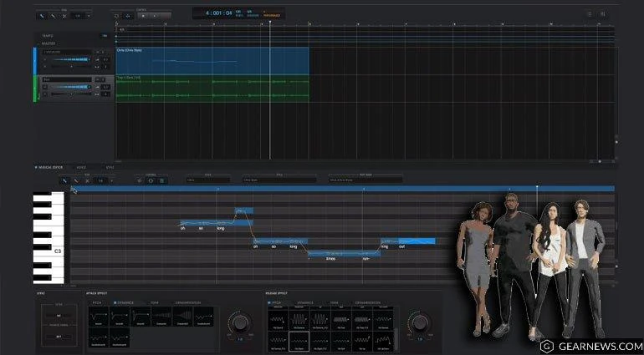Adjust the blue vocal track pan slider
The image size is (644, 355).
pos(69,66)
